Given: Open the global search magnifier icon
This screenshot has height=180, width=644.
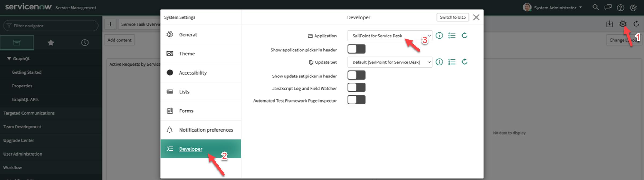Looking at the screenshot, I should 595,7.
